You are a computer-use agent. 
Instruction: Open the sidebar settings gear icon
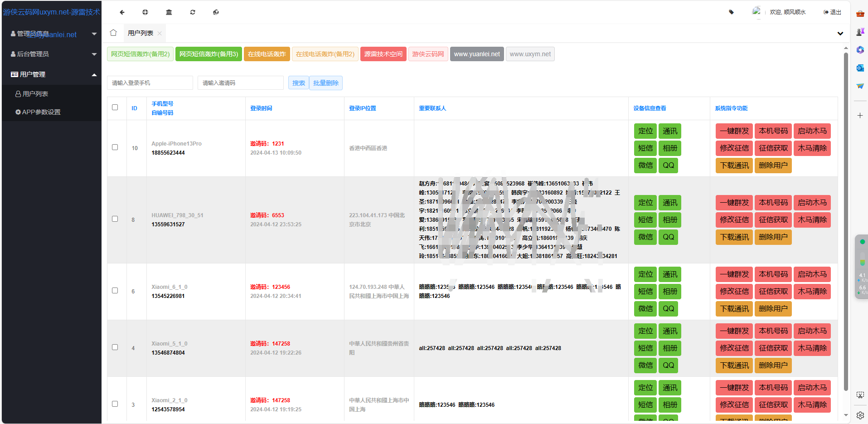[860, 415]
